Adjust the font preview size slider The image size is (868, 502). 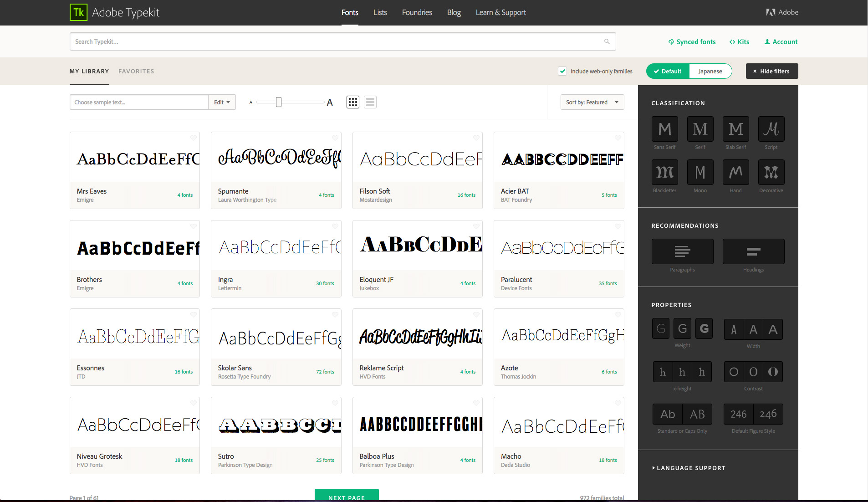pos(278,102)
